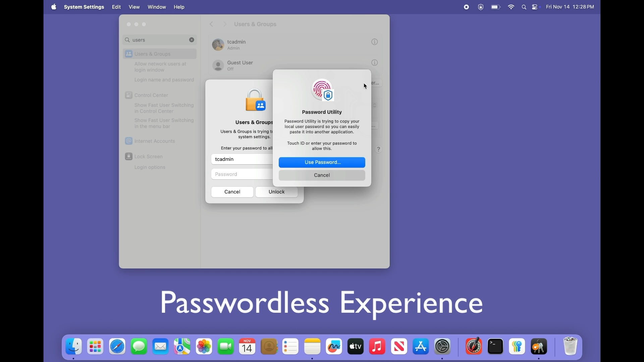Open Control Center settings in sidebar
The width and height of the screenshot is (644, 362).
coord(151,95)
